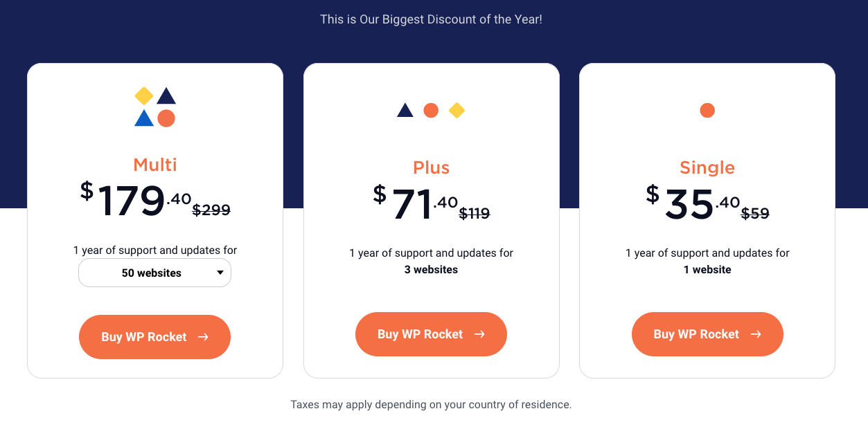Click the blue triangle icon on Multi card

click(143, 118)
